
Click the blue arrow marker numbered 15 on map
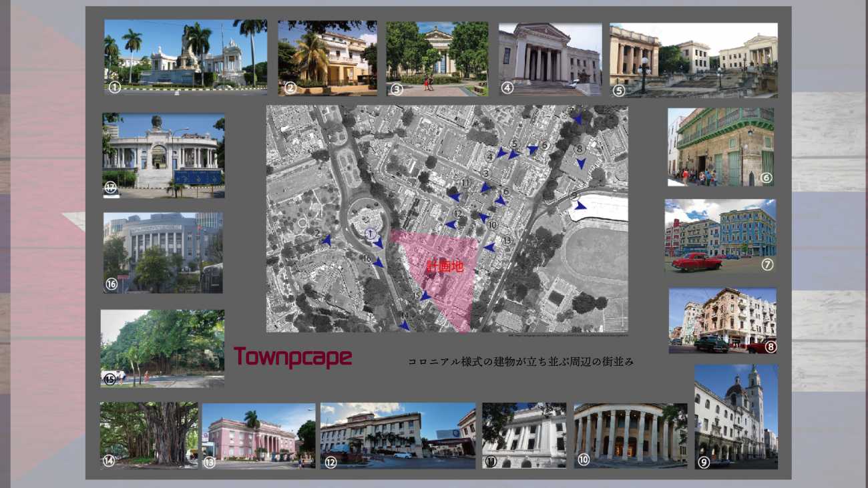coord(425,297)
